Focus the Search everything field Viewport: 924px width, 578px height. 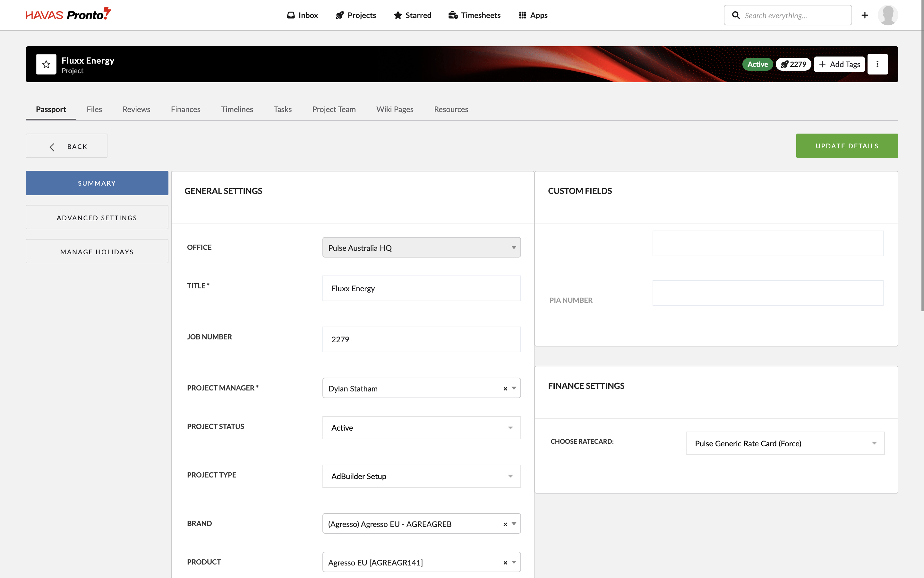(788, 15)
